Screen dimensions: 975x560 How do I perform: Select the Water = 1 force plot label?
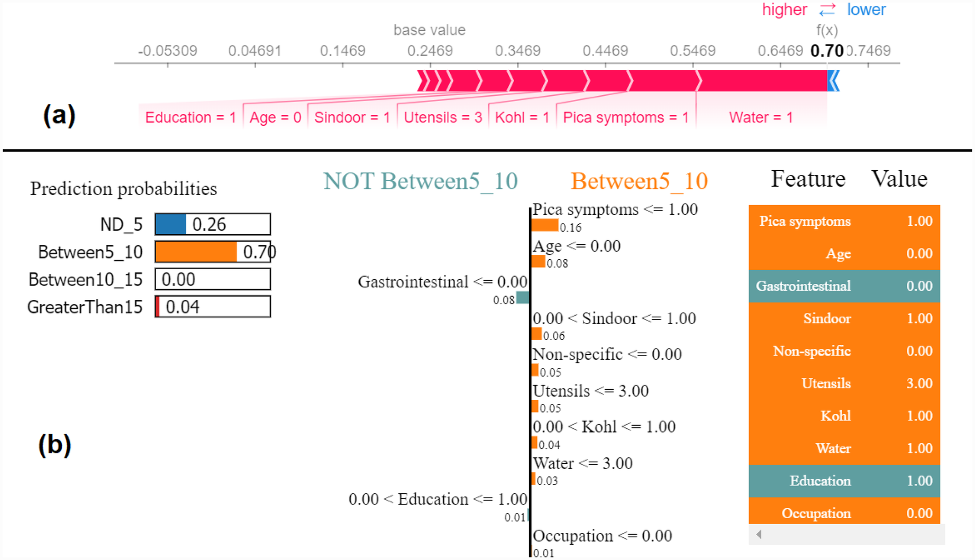[x=760, y=117]
